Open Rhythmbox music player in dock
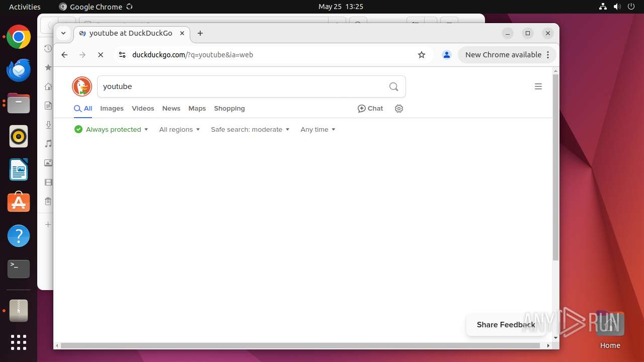 click(19, 136)
